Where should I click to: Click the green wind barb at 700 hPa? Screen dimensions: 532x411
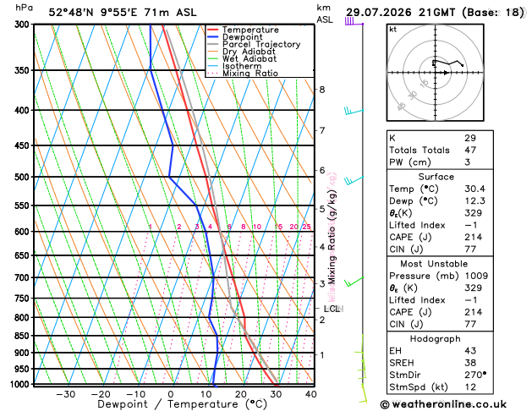pyautogui.click(x=354, y=282)
